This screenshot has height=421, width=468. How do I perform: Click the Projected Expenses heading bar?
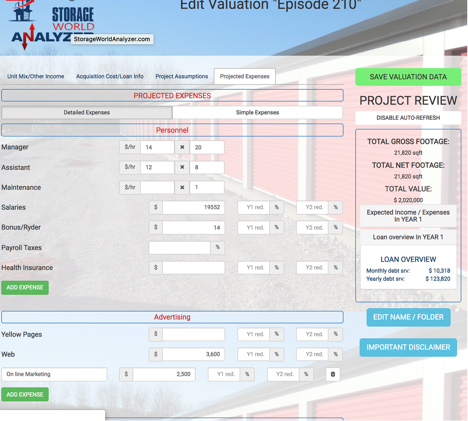[x=172, y=96]
